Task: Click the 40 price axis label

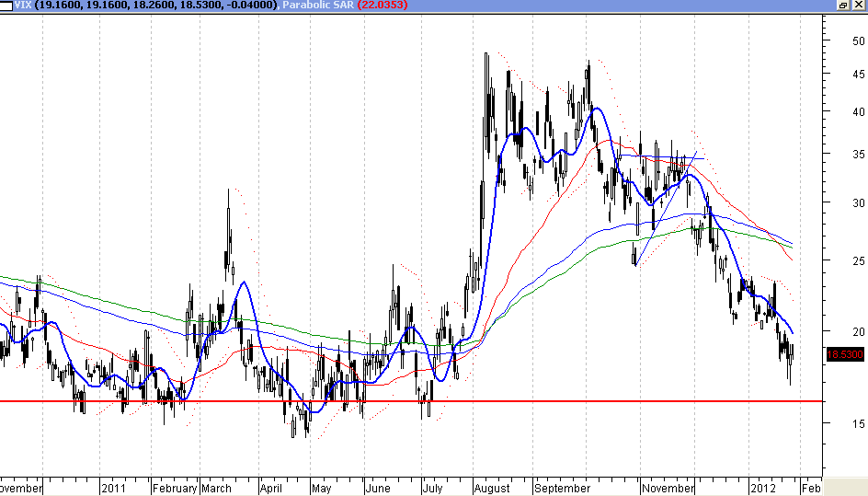Action: [859, 112]
